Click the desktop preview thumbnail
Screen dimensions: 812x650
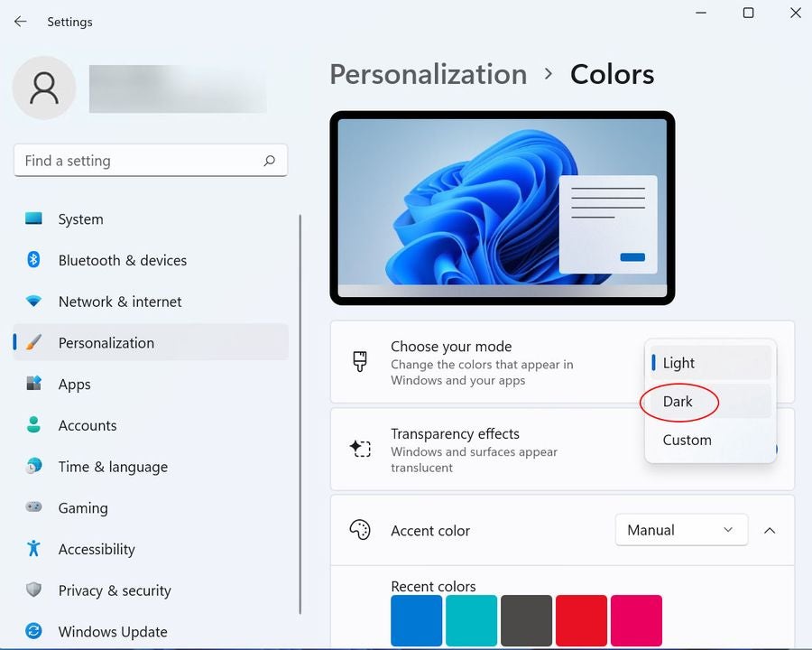pyautogui.click(x=503, y=208)
